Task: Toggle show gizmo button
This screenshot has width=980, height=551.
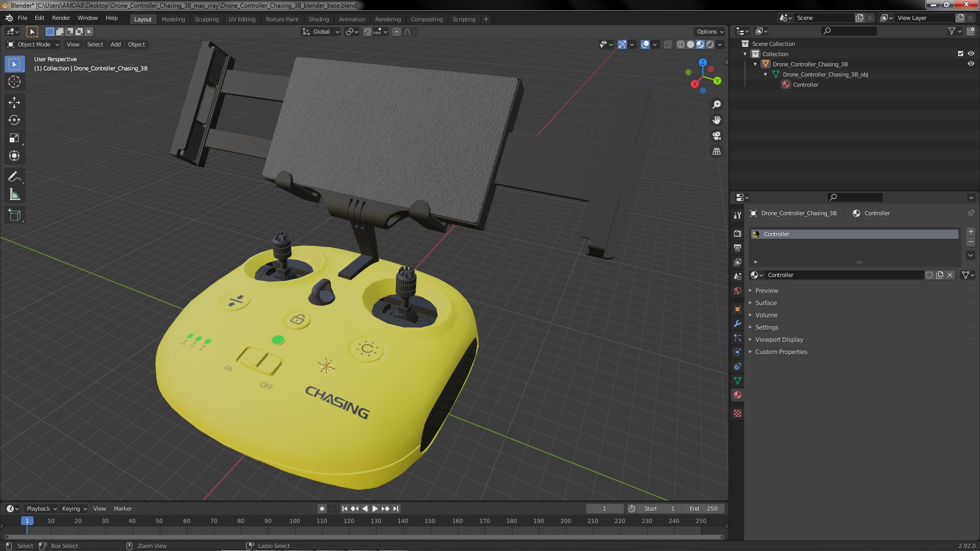Action: (x=622, y=44)
